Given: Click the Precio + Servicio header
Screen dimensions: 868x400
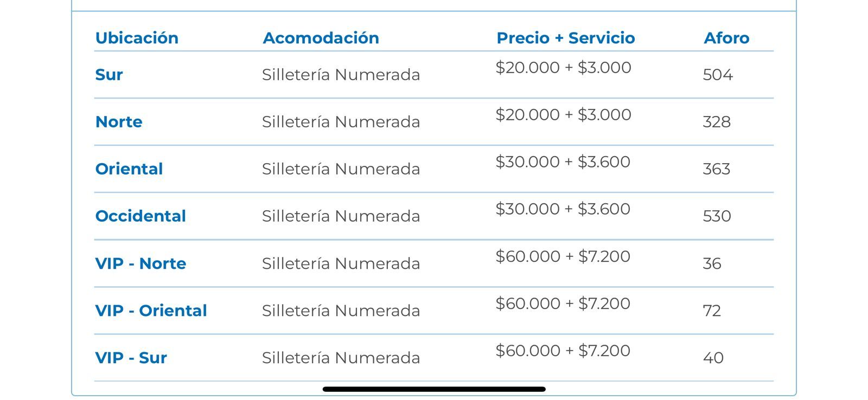Looking at the screenshot, I should pyautogui.click(x=566, y=38).
